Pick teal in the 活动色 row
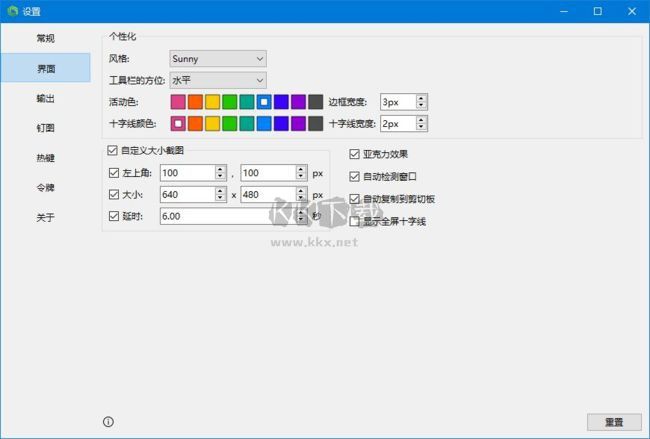Image resolution: width=650 pixels, height=439 pixels. [x=247, y=102]
